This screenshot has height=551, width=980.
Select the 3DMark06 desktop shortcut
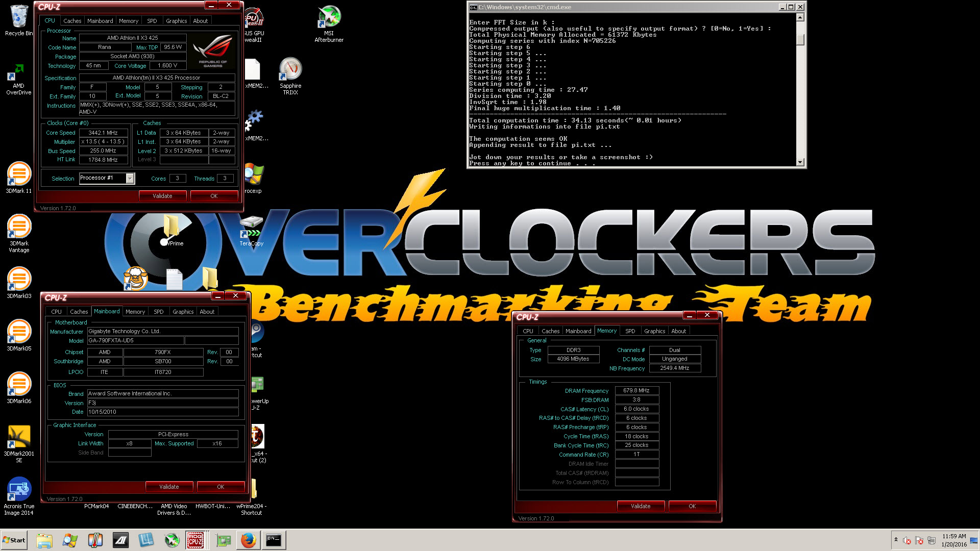[x=19, y=388]
